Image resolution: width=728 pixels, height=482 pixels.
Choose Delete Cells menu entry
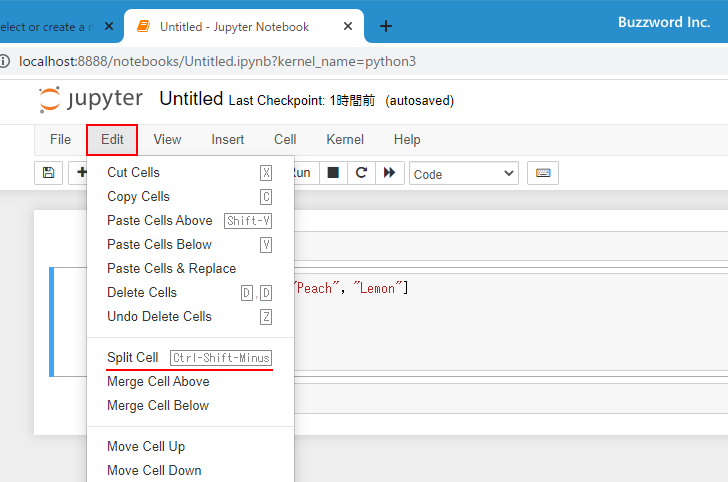pos(190,293)
